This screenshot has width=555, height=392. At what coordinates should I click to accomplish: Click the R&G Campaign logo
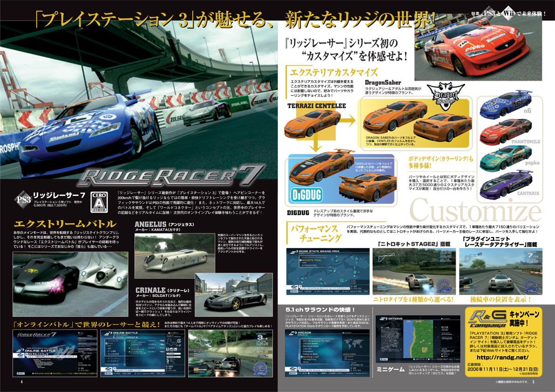pyautogui.click(x=488, y=319)
